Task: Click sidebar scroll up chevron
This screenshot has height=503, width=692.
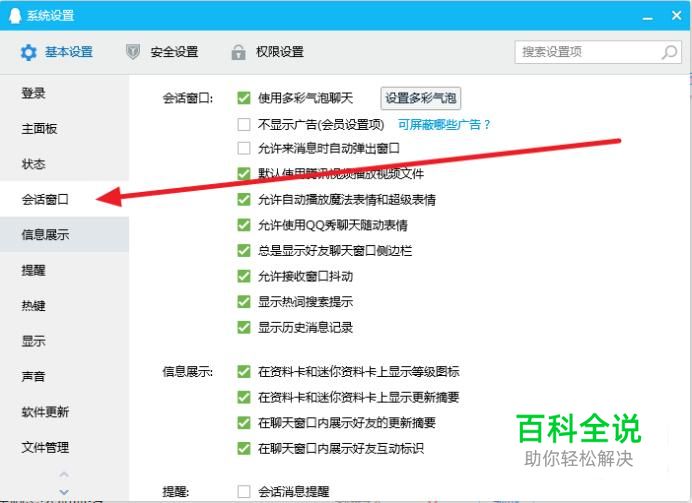Action: point(64,474)
